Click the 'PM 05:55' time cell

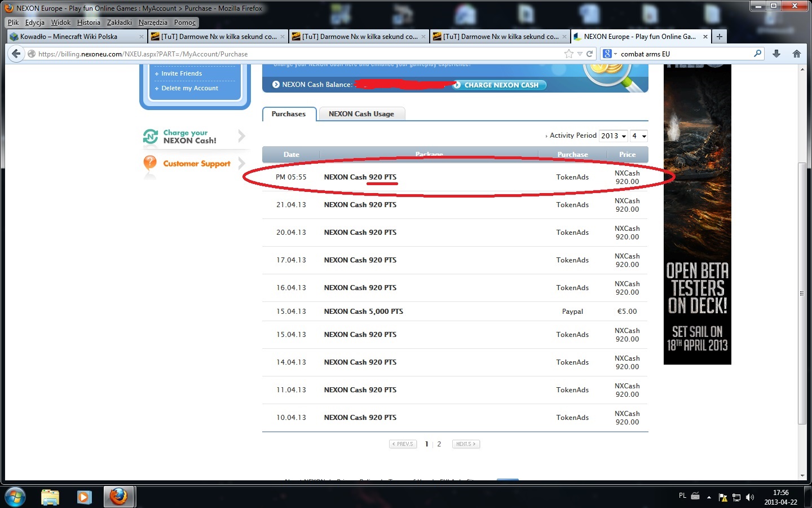(291, 177)
